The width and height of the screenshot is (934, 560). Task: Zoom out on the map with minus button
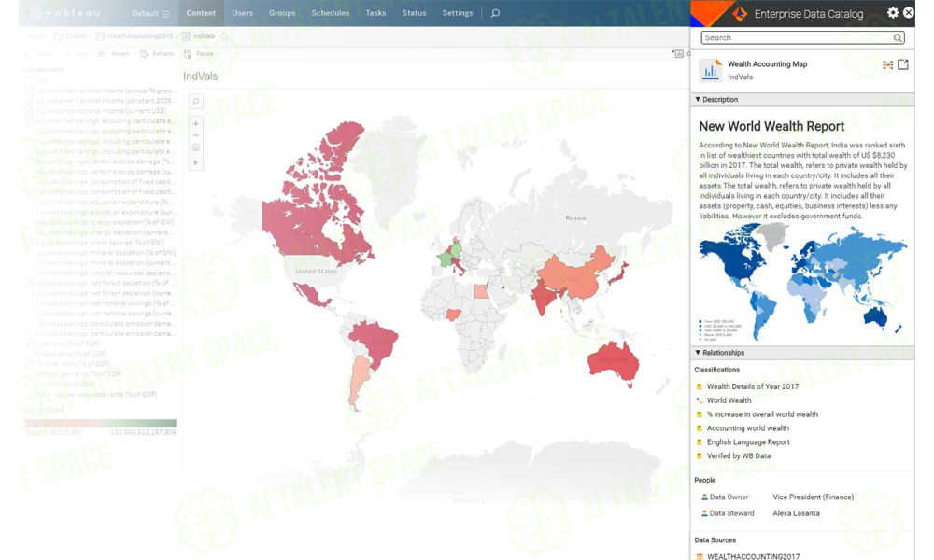(x=195, y=135)
